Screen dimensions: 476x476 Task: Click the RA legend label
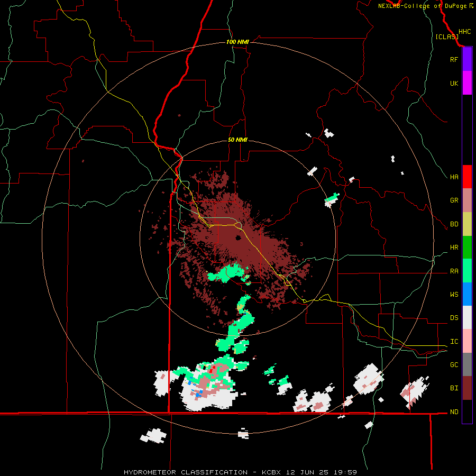coord(454,271)
